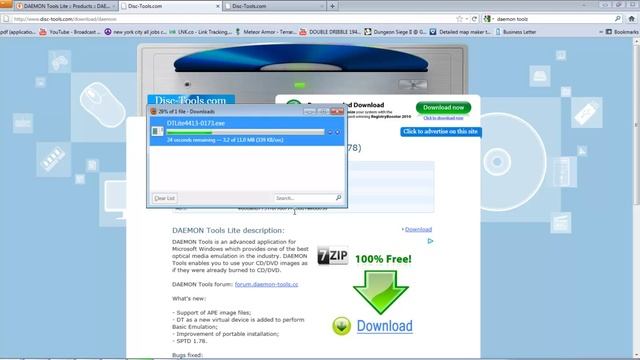
Task: Open Business Letter bookmark
Action: pos(516,31)
